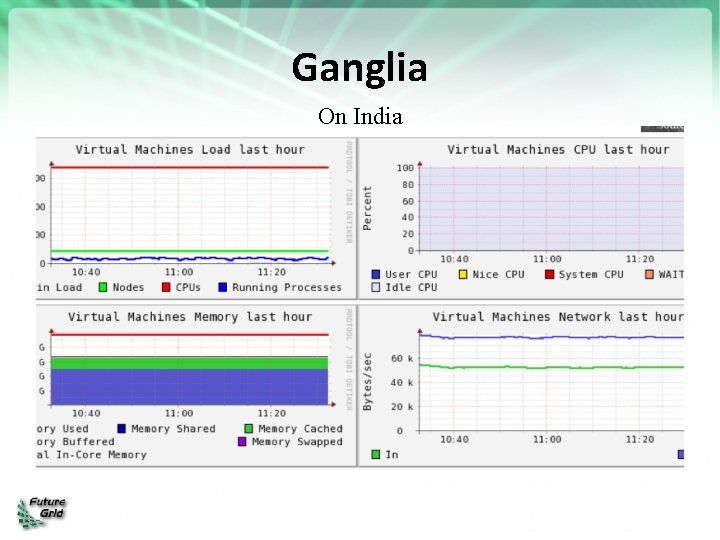Click the 'Memory Swapped' legend label

(297, 442)
